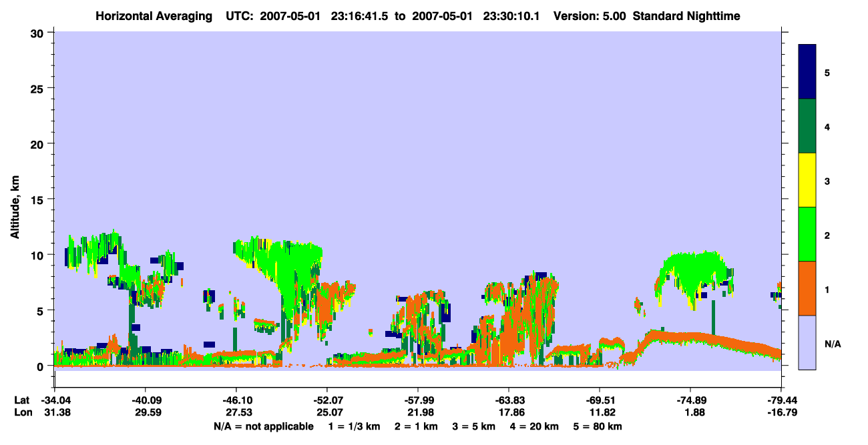This screenshot has height=445, width=868.
Task: Click the start time '23:16:41.5' in title
Action: [358, 15]
